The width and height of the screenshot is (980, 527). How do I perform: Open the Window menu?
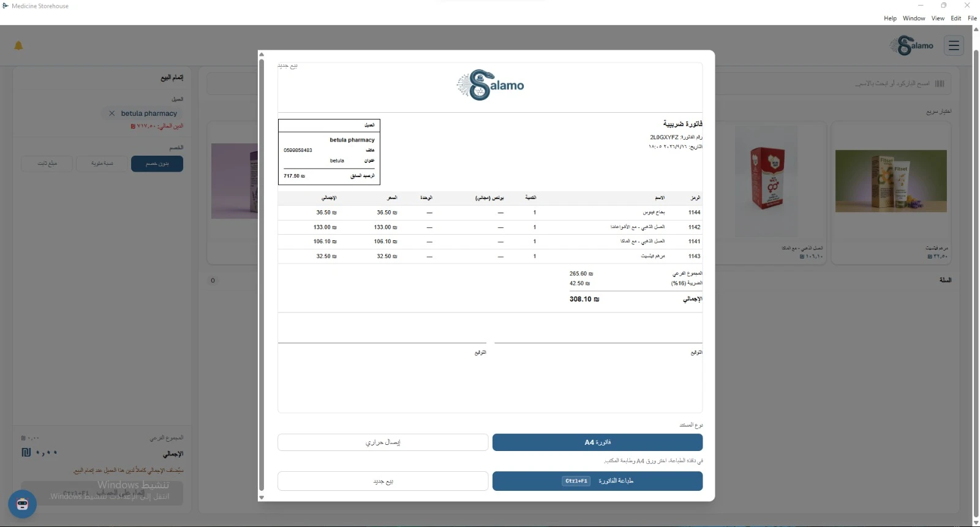[x=914, y=18]
